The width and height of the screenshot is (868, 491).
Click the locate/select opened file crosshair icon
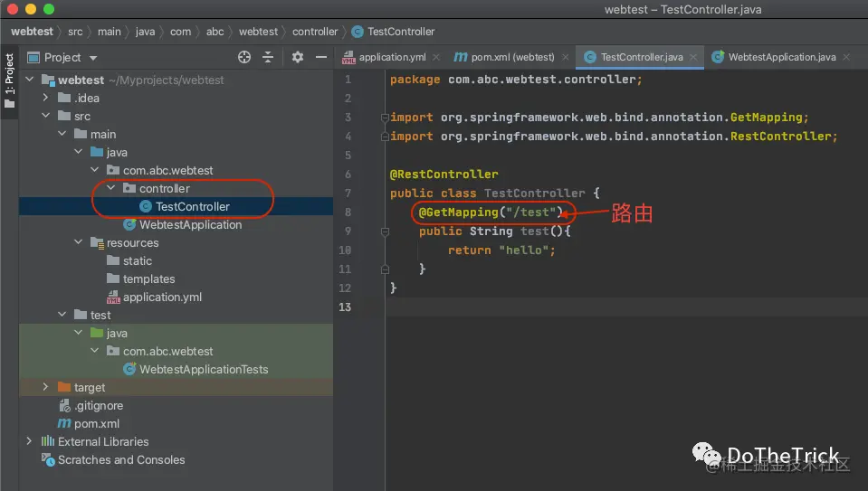[x=244, y=57]
